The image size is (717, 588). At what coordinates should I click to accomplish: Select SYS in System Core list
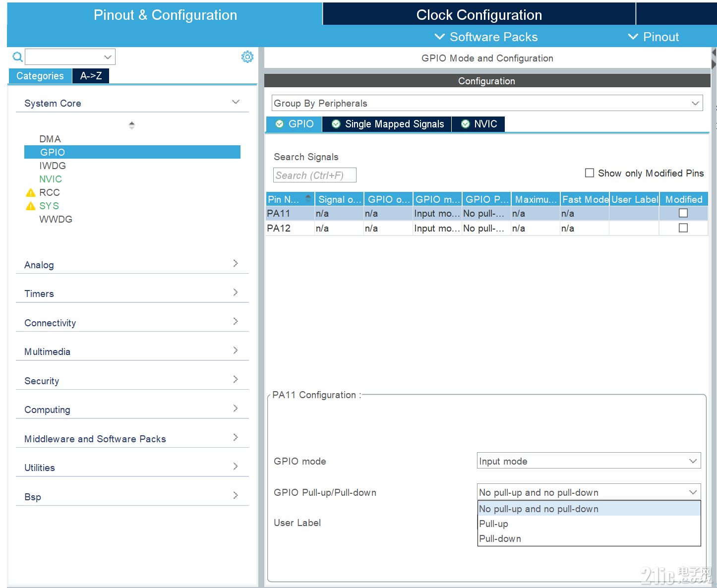point(49,206)
